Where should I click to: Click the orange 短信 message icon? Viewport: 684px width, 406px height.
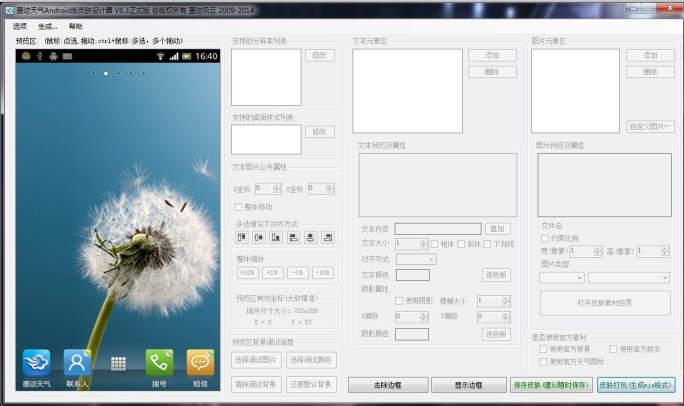click(x=200, y=363)
